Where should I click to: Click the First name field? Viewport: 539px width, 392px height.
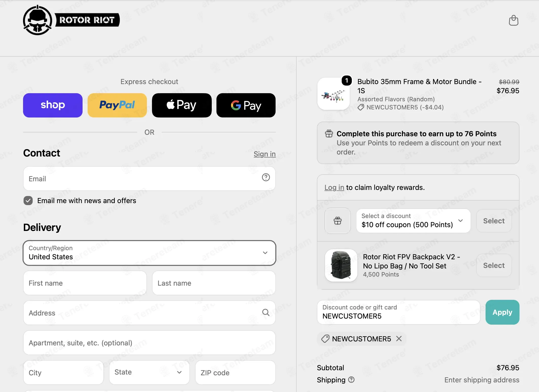(85, 283)
